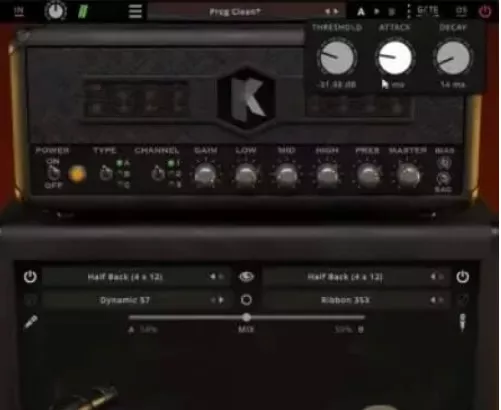Image resolution: width=501 pixels, height=410 pixels.
Task: Click the threshold value readout
Action: click(337, 85)
